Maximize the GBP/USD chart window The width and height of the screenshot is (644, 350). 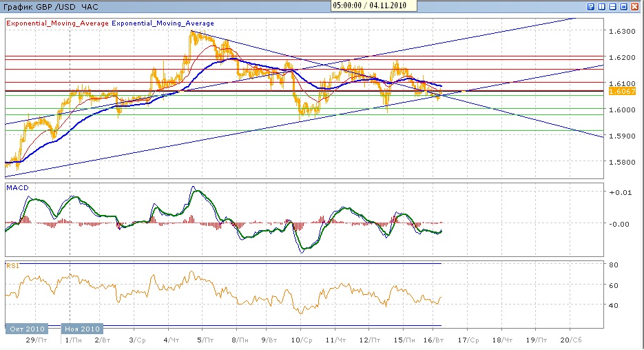click(624, 7)
